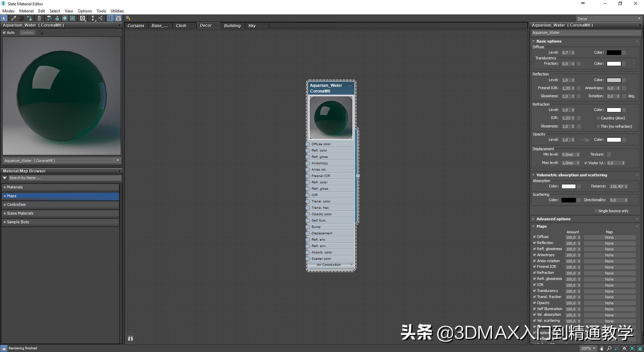This screenshot has height=352, width=644.
Task: Open the Aquarium_Water material dropdown
Action: point(117,161)
